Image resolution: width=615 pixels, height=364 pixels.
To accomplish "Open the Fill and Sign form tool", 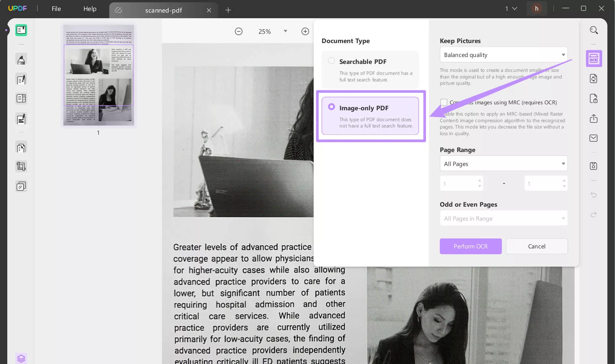I will 21,119.
